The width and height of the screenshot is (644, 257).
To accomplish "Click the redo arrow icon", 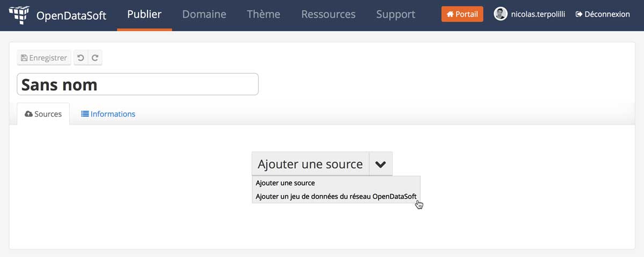I will pyautogui.click(x=95, y=58).
